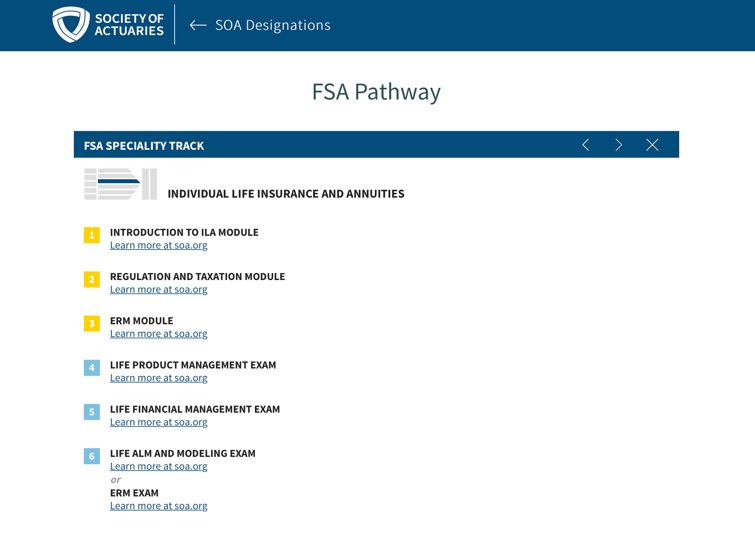Click the yellow number 1 step badge
This screenshot has height=547, width=755.
point(92,235)
